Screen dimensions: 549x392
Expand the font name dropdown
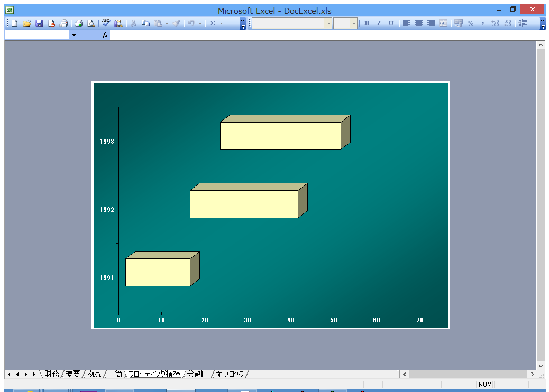(x=328, y=23)
